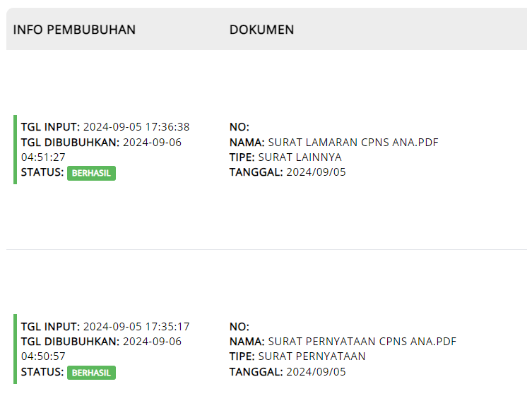Image resolution: width=527 pixels, height=420 pixels.
Task: Click NO field in Surat Pernyataan row
Action: (239, 326)
